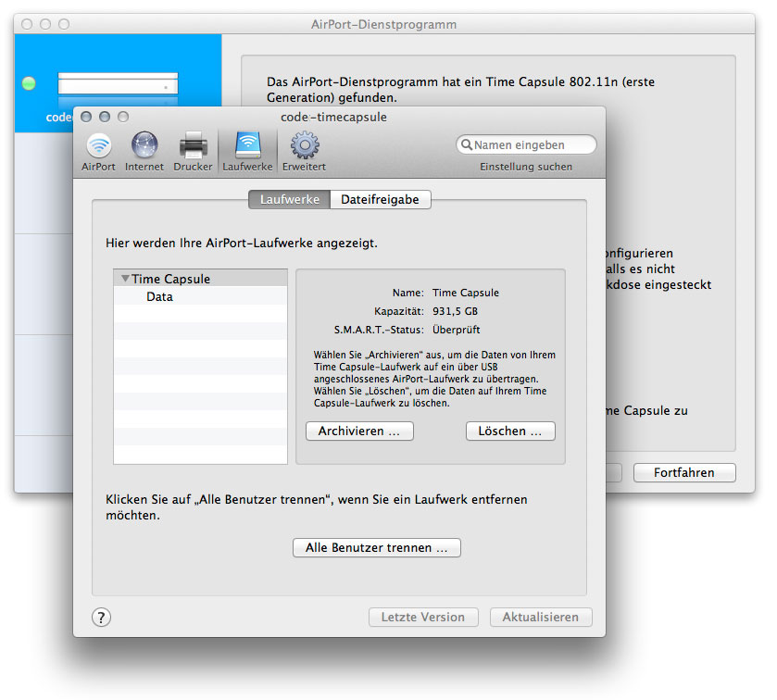This screenshot has width=777, height=700.
Task: Switch to the Laufwerke tab
Action: tap(290, 199)
